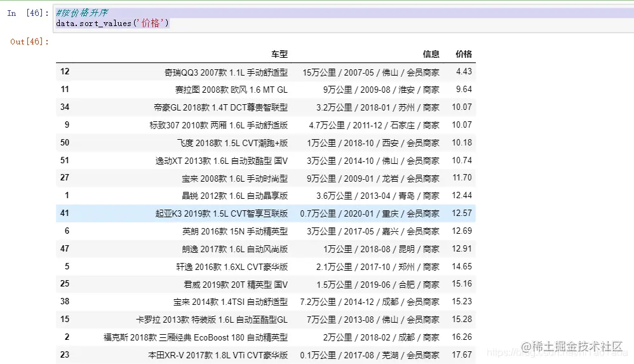Select 君威 2019款 20T 精英型 国V cell
The image size is (634, 364).
click(x=236, y=285)
